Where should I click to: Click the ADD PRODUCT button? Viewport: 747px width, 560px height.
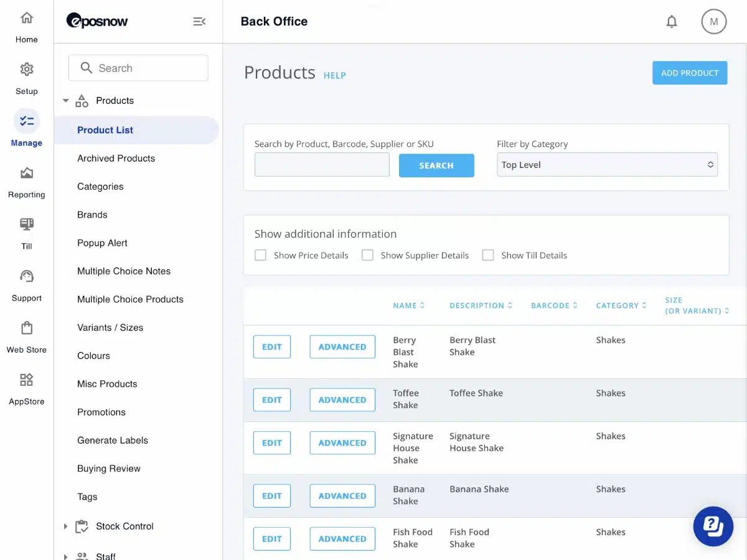coord(690,73)
